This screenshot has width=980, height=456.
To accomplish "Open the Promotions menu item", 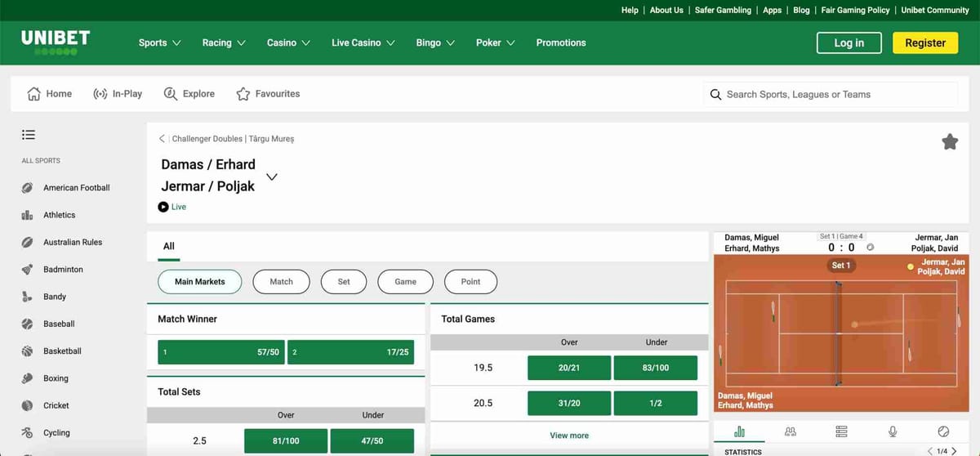I will pos(561,42).
